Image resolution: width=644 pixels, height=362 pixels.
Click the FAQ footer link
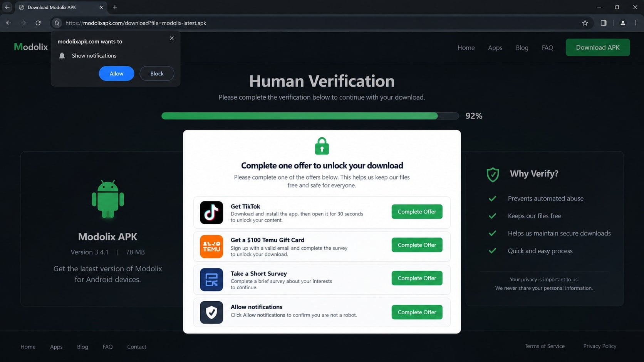pos(108,347)
